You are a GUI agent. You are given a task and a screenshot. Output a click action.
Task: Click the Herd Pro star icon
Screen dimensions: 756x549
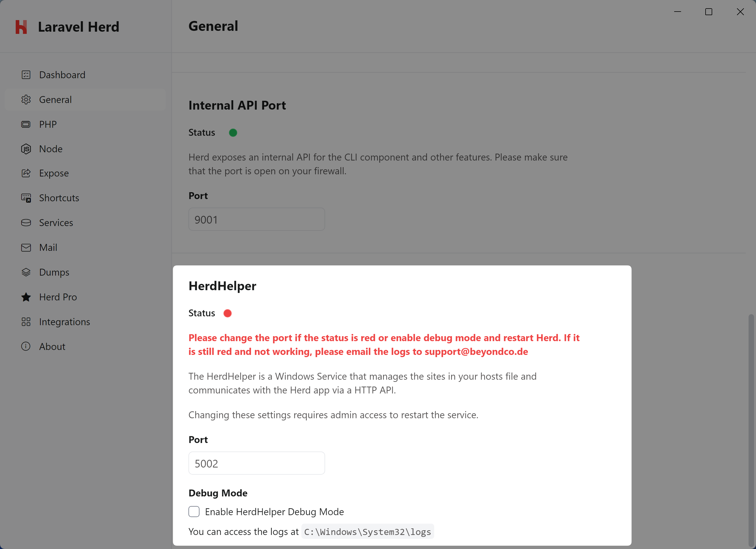click(x=26, y=297)
